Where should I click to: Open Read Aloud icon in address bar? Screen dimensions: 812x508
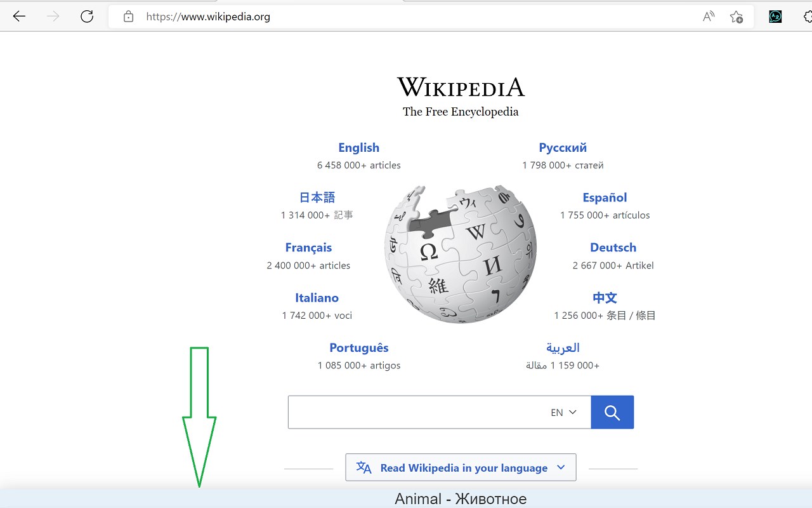point(709,17)
